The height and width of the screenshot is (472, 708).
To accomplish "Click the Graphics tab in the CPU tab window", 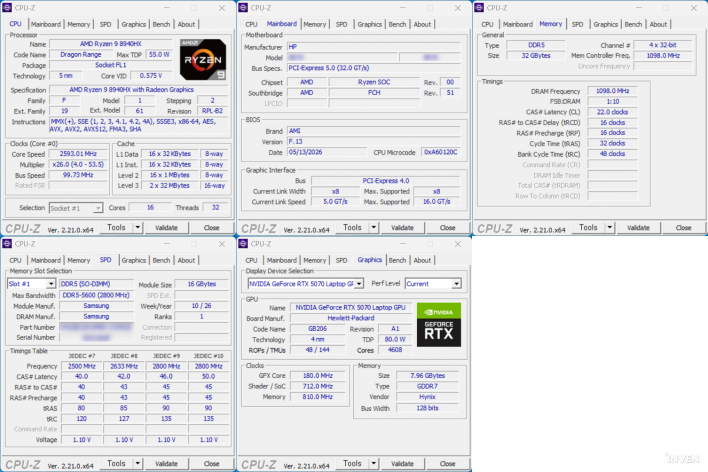I will pos(134,24).
